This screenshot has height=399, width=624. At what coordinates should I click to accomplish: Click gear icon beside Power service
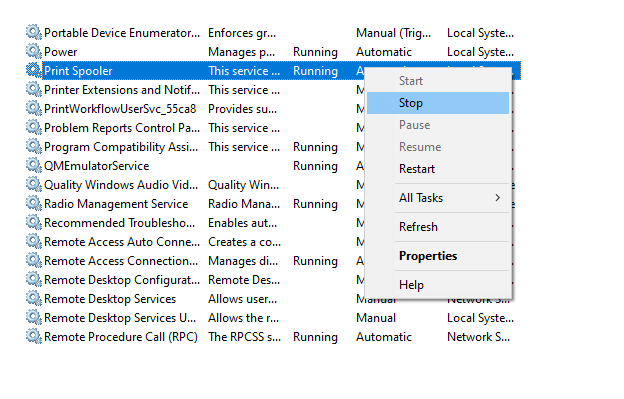(x=34, y=51)
